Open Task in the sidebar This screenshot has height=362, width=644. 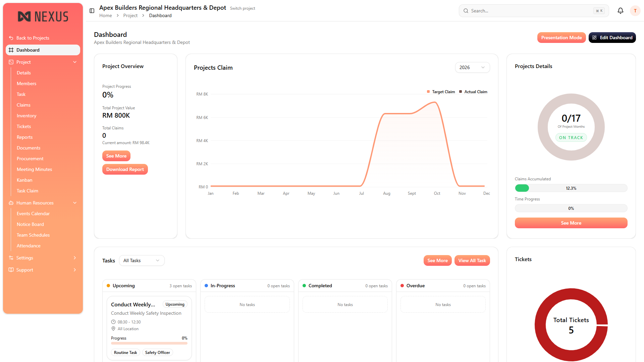[21, 94]
